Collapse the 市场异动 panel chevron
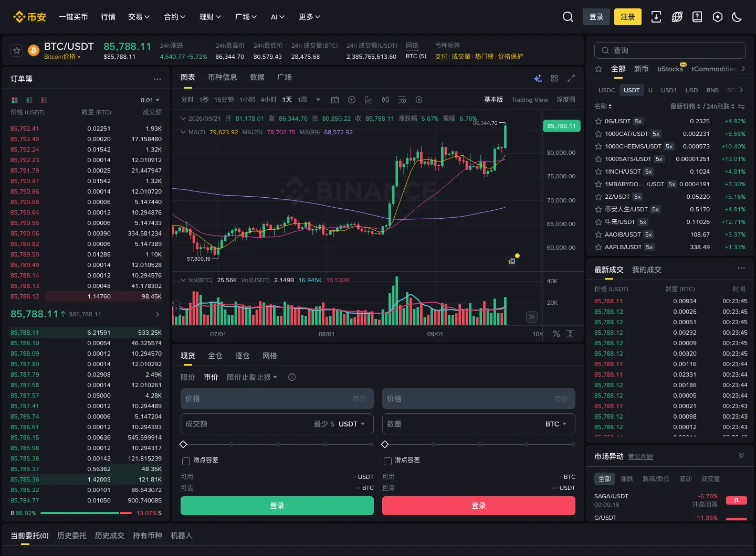Screen dimensions: 756x556 pyautogui.click(x=741, y=455)
